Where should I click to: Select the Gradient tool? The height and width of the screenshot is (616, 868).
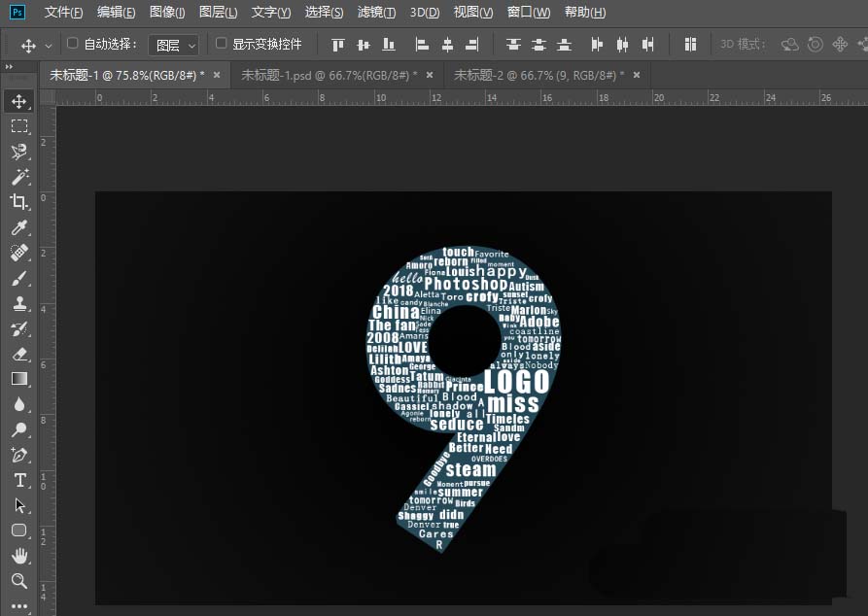pos(19,379)
